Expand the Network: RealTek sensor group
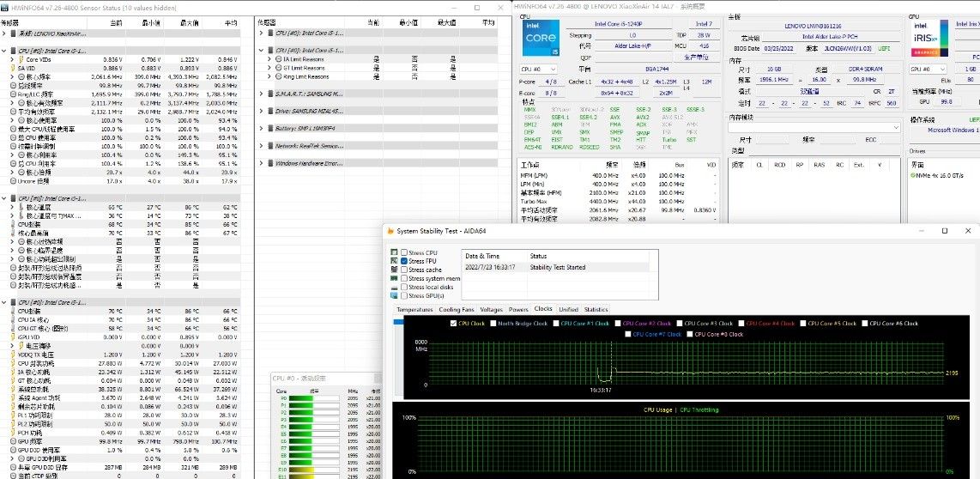 coord(262,146)
